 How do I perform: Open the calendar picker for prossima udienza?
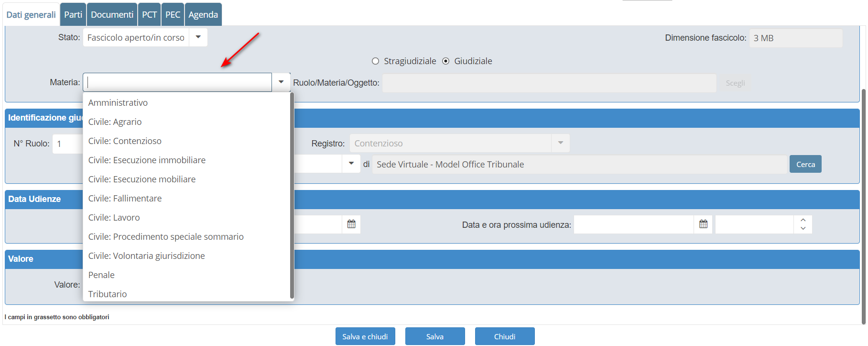tap(703, 224)
